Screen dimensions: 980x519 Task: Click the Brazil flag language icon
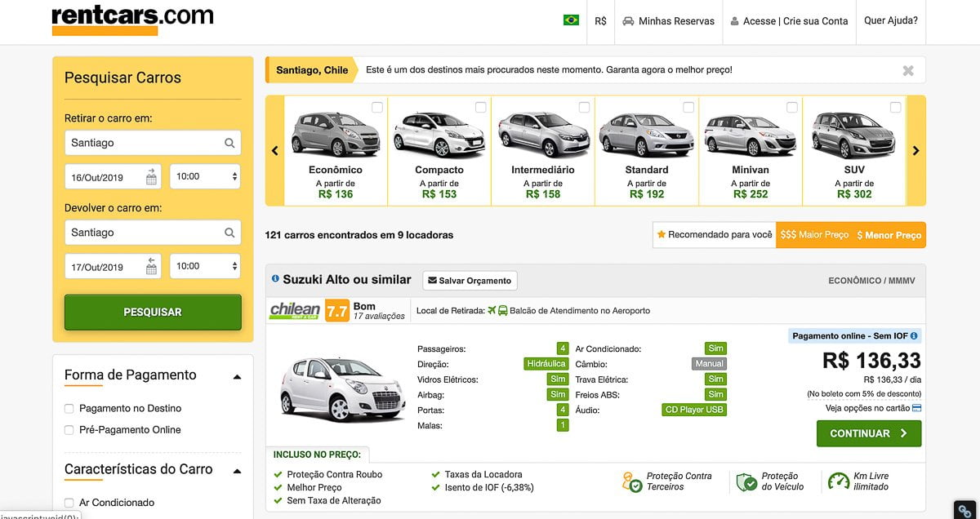click(x=571, y=20)
